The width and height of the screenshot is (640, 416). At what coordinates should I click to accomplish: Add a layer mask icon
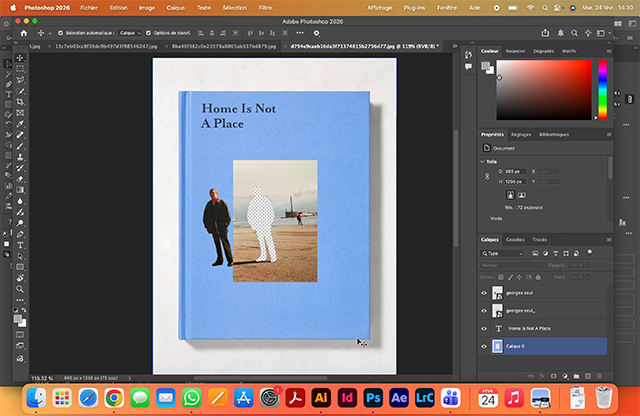tap(553, 376)
